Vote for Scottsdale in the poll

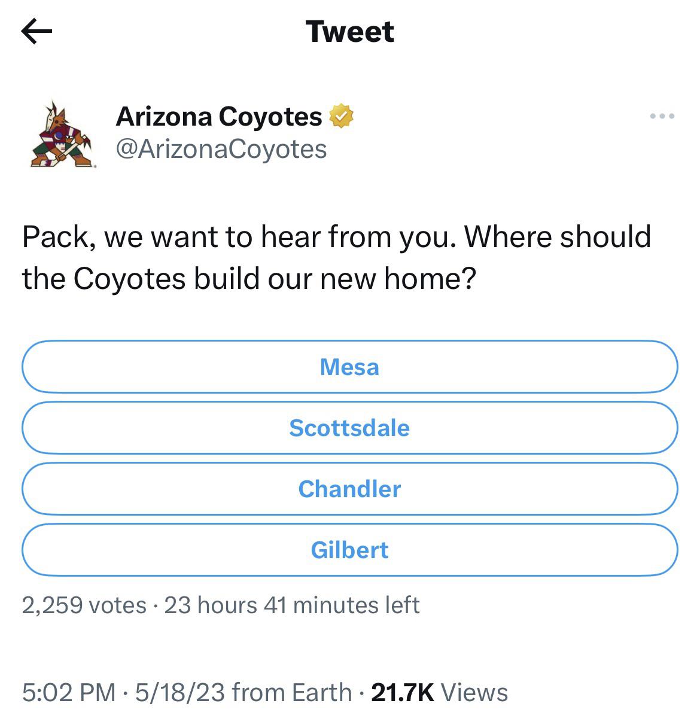click(x=350, y=428)
